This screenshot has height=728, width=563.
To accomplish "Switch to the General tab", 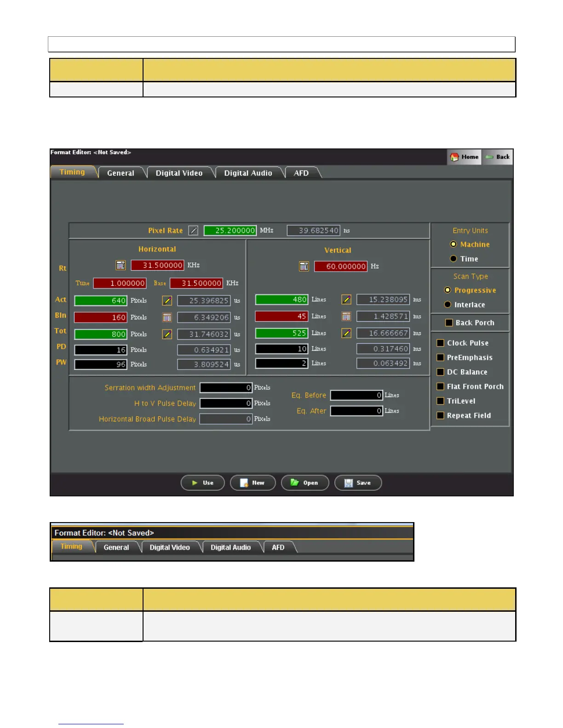I will 121,173.
